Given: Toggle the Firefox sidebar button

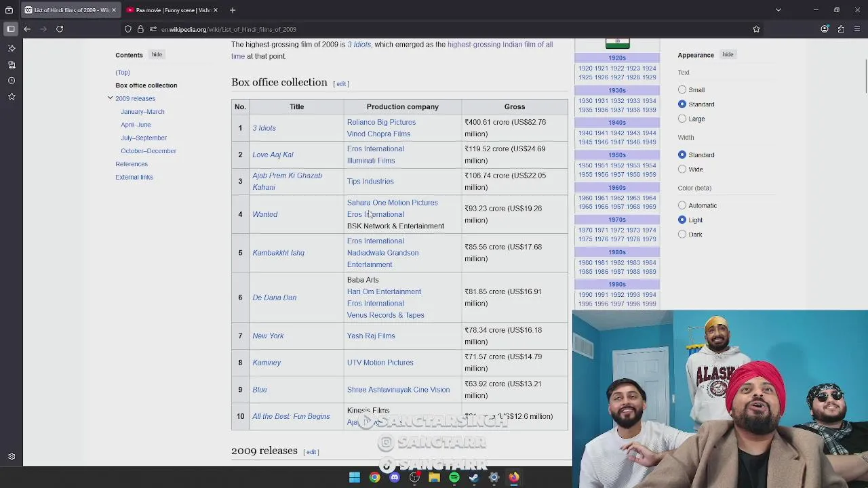Looking at the screenshot, I should click(x=11, y=29).
